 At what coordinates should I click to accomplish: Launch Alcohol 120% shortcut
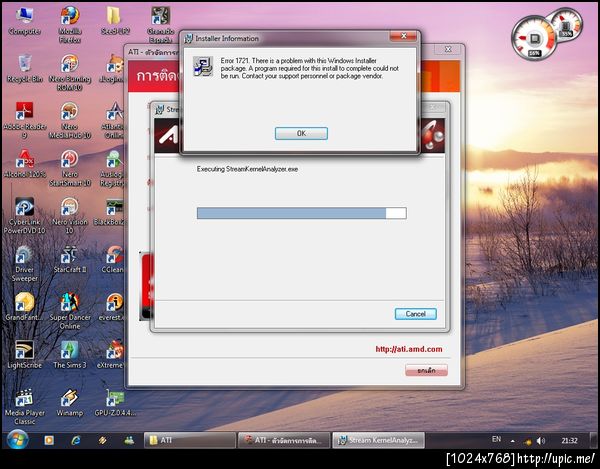24,164
